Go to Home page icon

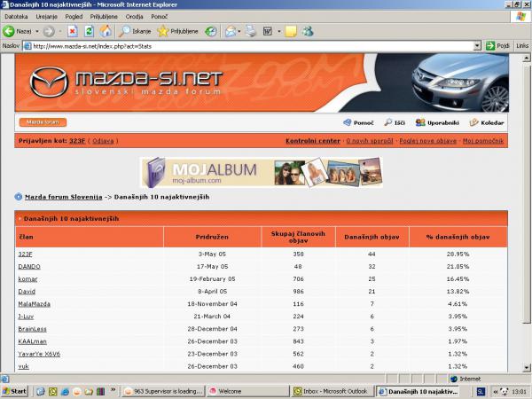pyautogui.click(x=106, y=31)
